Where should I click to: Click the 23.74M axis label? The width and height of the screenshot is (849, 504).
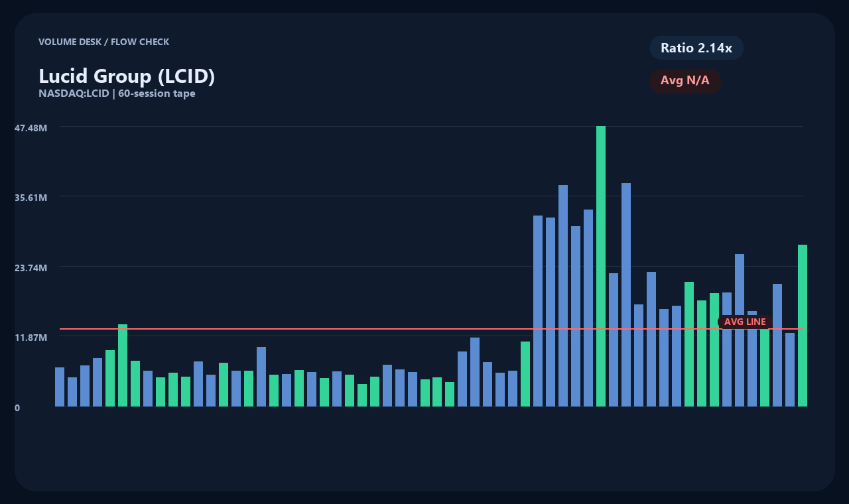pos(31,268)
